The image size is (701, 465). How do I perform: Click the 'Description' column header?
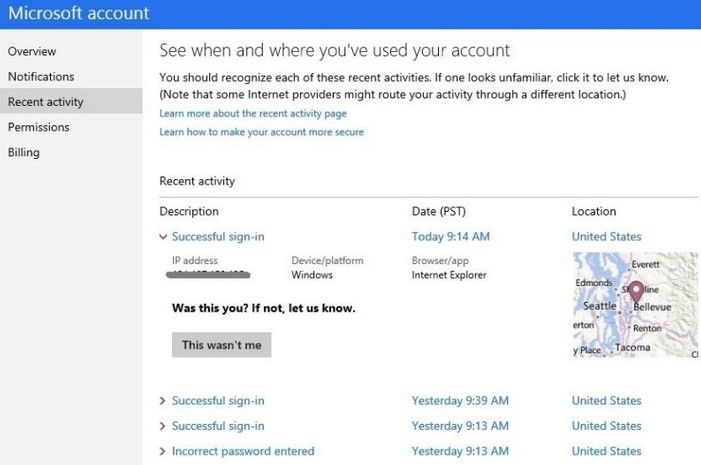pos(189,211)
